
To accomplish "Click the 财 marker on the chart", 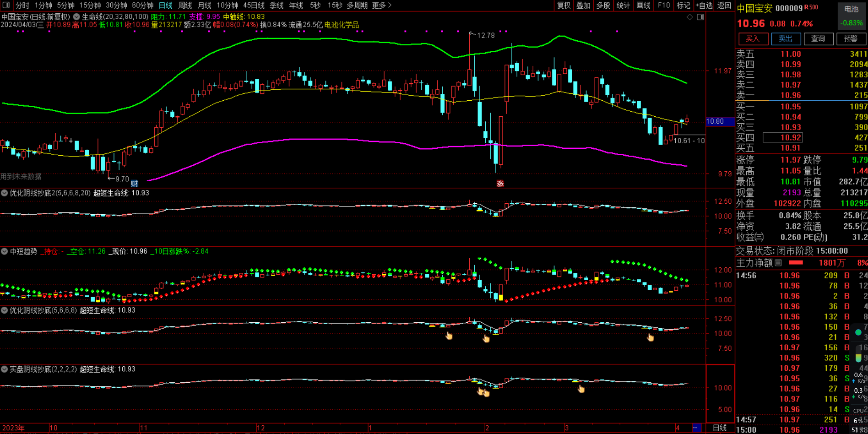I will (134, 184).
